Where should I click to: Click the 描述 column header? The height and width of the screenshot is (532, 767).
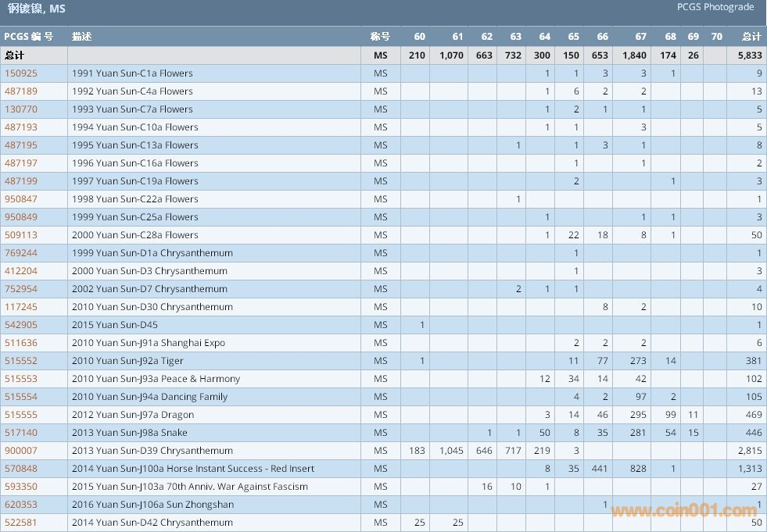81,37
